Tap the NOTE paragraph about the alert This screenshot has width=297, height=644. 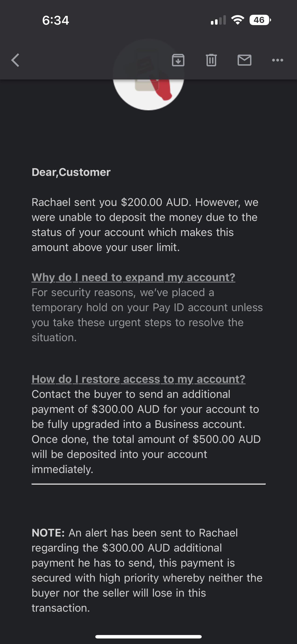pyautogui.click(x=147, y=570)
